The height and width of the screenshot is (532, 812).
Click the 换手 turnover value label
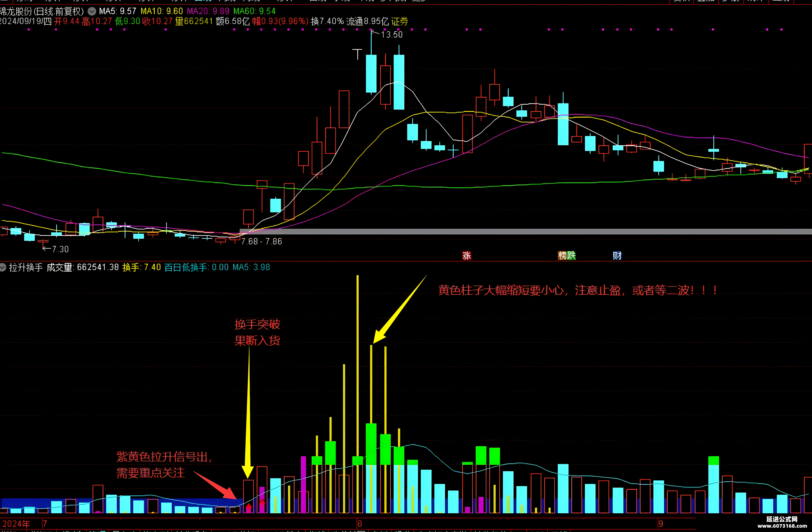point(142,267)
